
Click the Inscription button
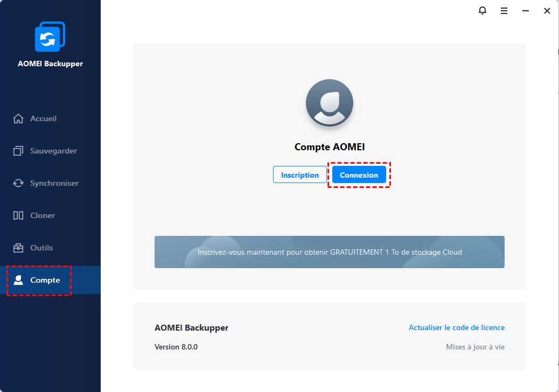click(x=300, y=174)
